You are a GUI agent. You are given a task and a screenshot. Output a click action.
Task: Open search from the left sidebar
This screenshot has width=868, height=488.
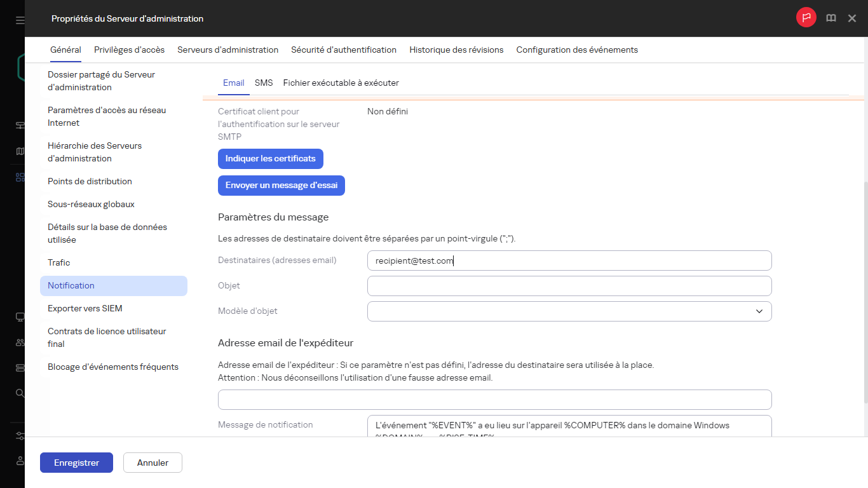[x=19, y=393]
